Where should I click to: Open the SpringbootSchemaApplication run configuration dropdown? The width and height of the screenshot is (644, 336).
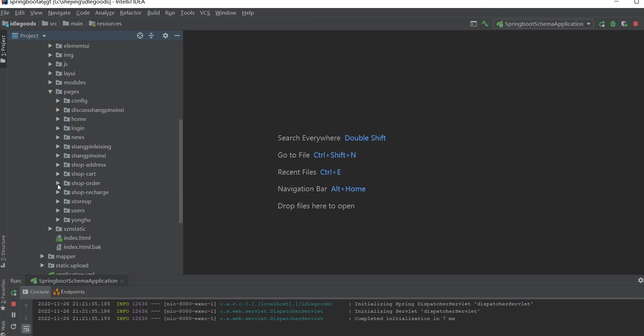pyautogui.click(x=544, y=24)
